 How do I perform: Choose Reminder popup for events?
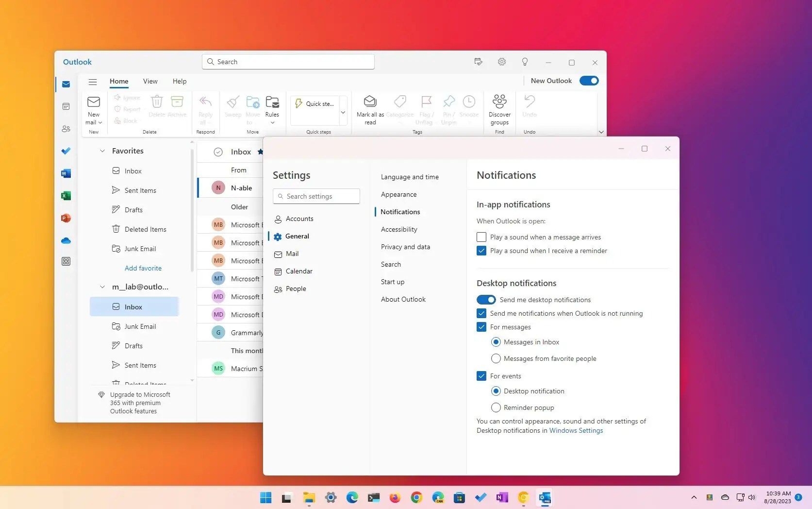coord(496,407)
